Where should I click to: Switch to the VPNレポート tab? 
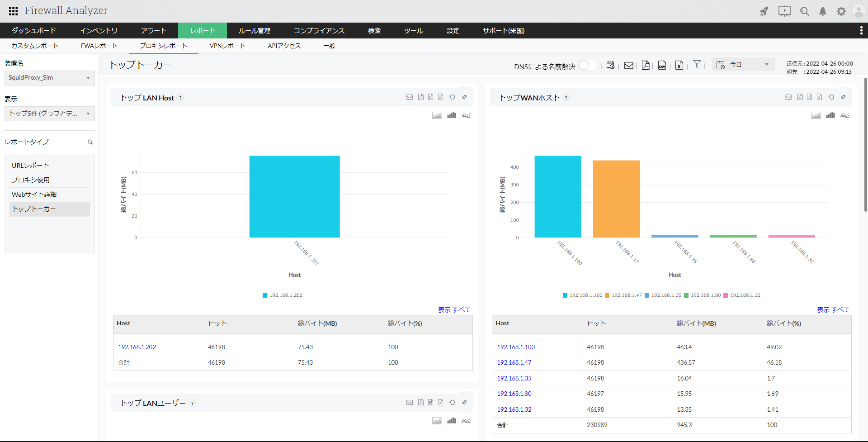(x=227, y=46)
